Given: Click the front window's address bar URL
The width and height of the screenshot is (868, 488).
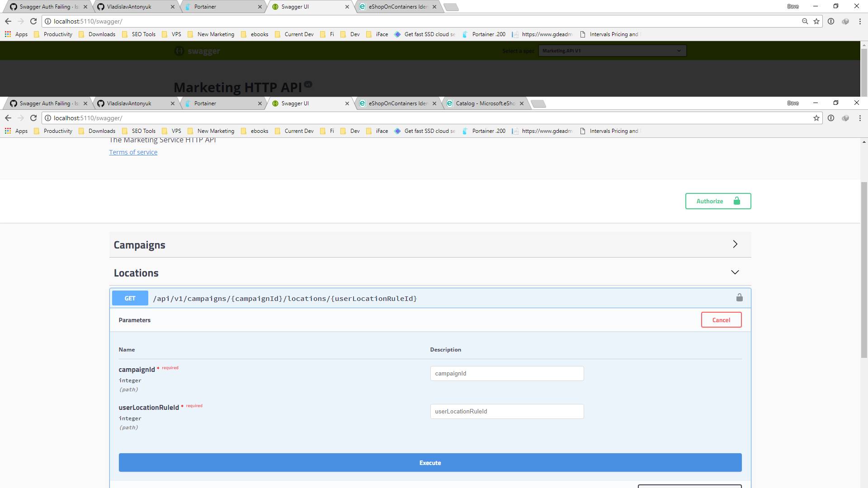Looking at the screenshot, I should point(88,118).
